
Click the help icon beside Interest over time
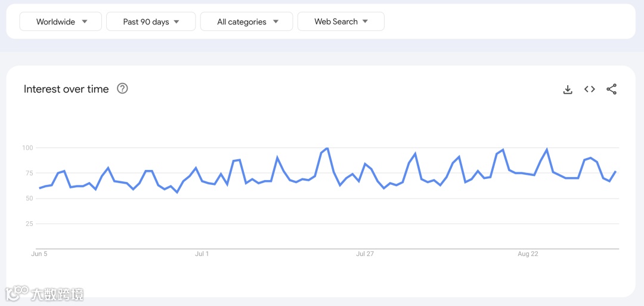tap(122, 89)
